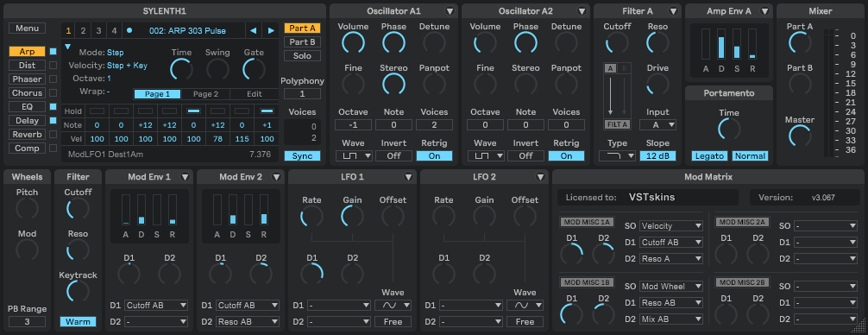This screenshot has height=335, width=868.
Task: Click the Filter A Slope 12 dB button
Action: coord(657,156)
